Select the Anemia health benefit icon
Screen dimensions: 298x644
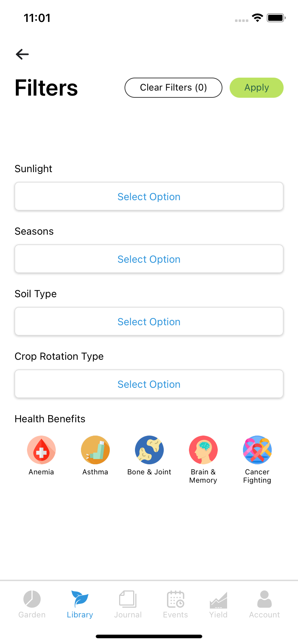41,450
